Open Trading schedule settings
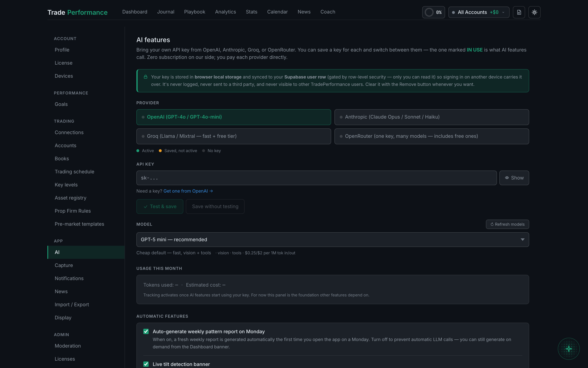 point(86,172)
